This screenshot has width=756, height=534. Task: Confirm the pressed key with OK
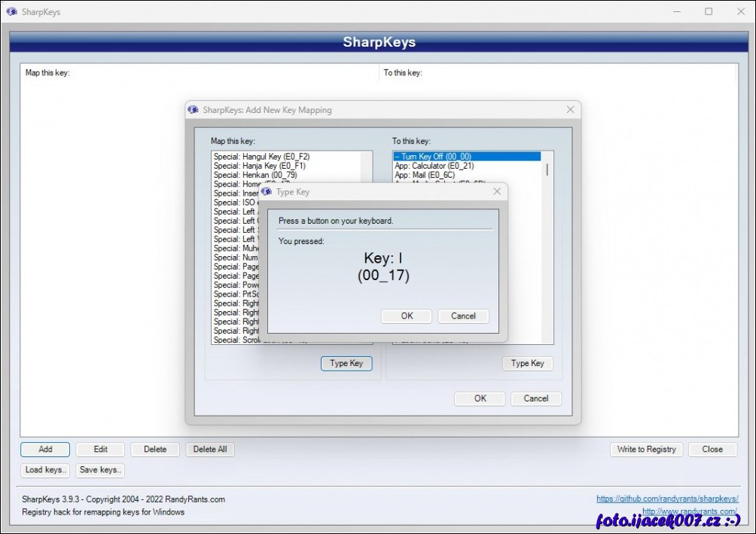407,316
